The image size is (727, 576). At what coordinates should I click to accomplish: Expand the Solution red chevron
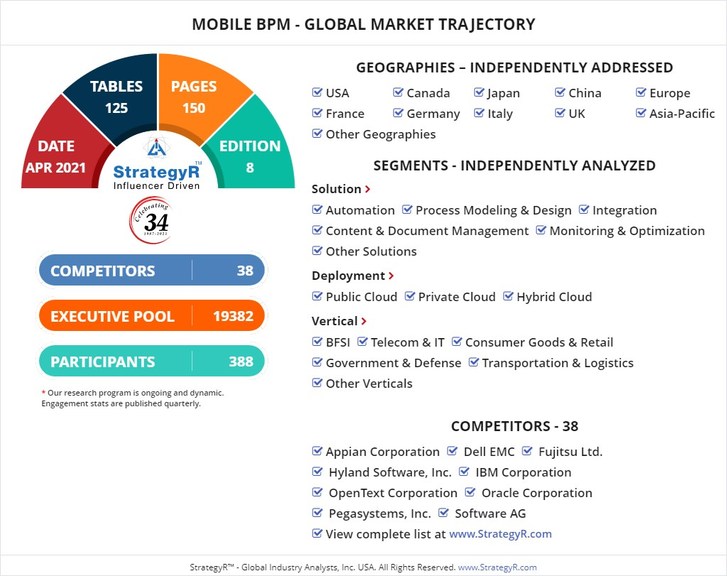click(x=367, y=189)
